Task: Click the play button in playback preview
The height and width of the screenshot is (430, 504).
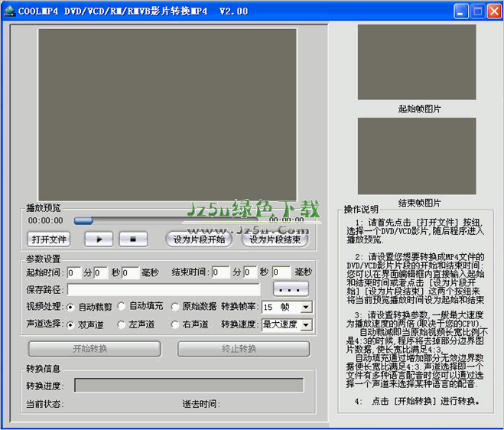Action: [99, 239]
